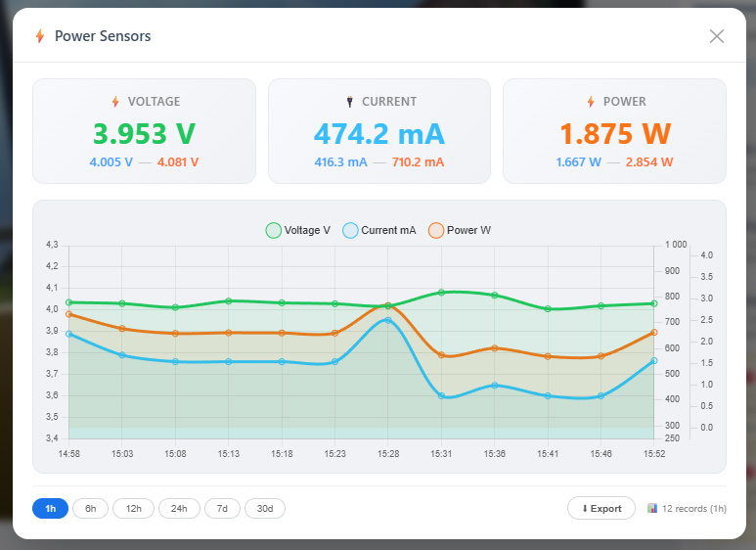Select the 1h time range
The height and width of the screenshot is (550, 756).
coord(50,509)
